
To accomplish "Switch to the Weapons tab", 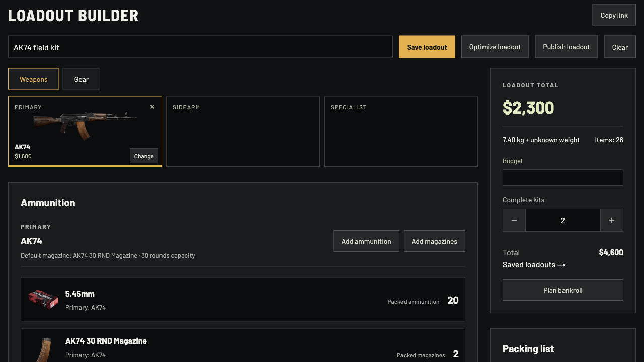I will tap(34, 79).
